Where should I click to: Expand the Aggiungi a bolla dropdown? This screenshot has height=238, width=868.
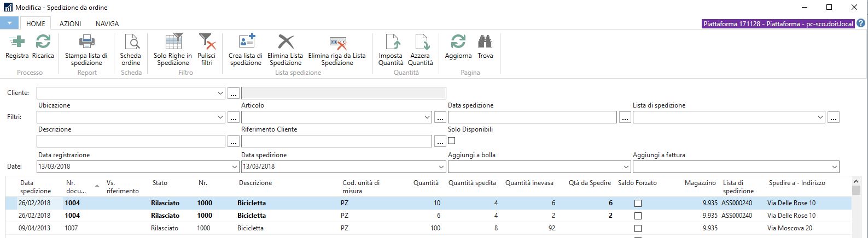(x=626, y=167)
